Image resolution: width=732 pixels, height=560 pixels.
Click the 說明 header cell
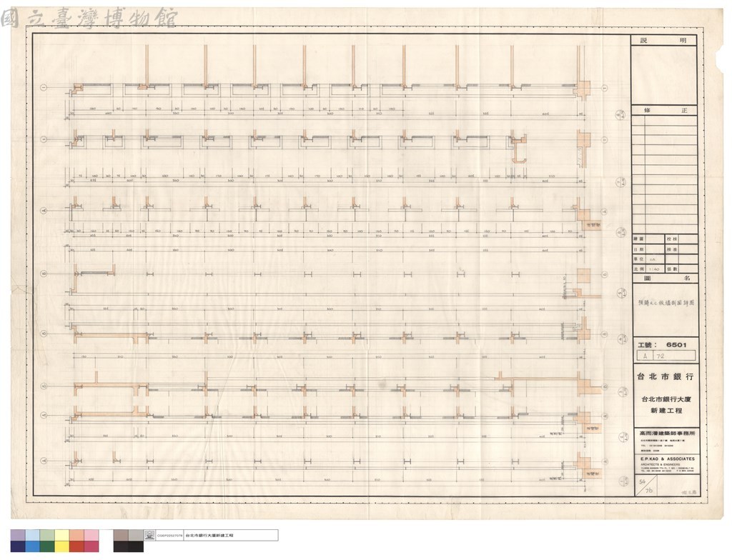point(664,41)
